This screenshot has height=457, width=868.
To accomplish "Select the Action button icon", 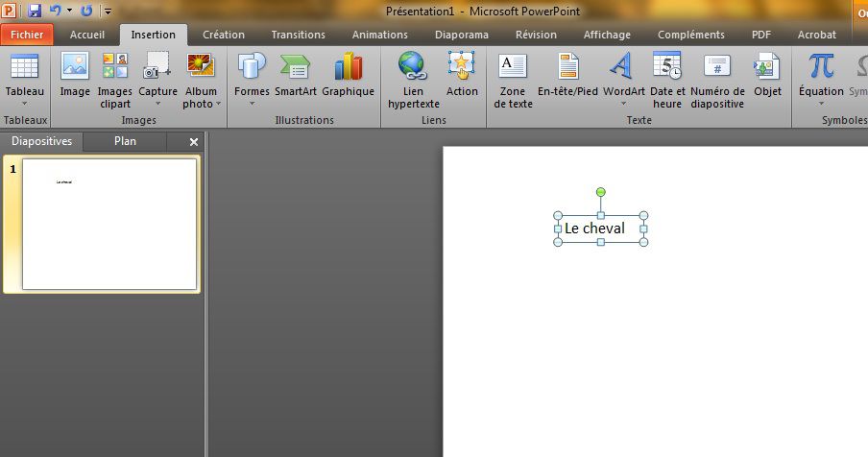I will point(462,67).
